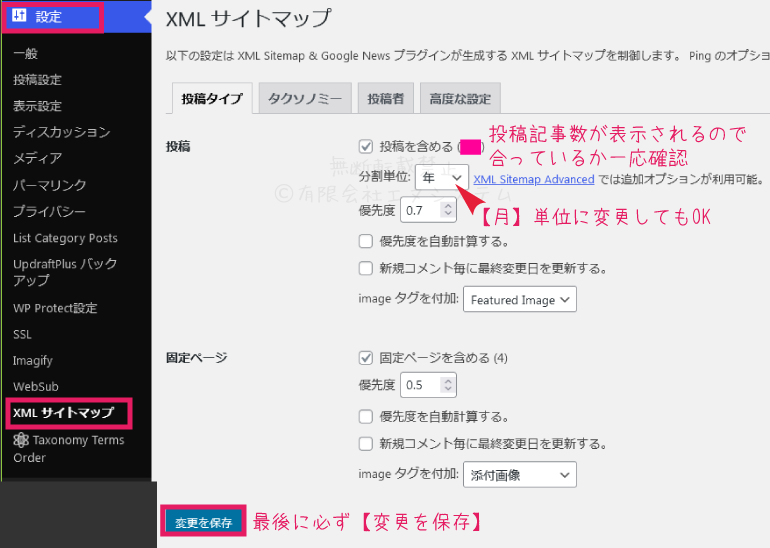Click the Taxonomy Terms Order atom icon
The image size is (770, 548).
tap(21, 440)
